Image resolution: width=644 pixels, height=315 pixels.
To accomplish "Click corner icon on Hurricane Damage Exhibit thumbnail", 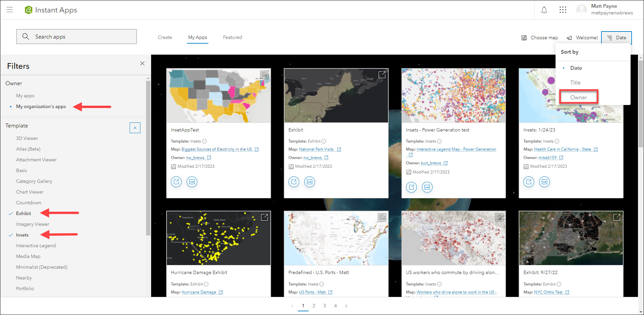I will (264, 217).
